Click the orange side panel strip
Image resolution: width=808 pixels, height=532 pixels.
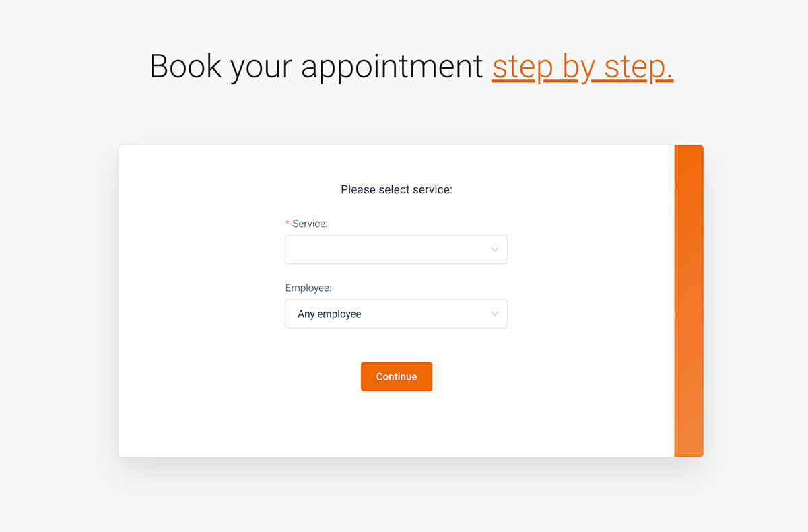pos(689,301)
